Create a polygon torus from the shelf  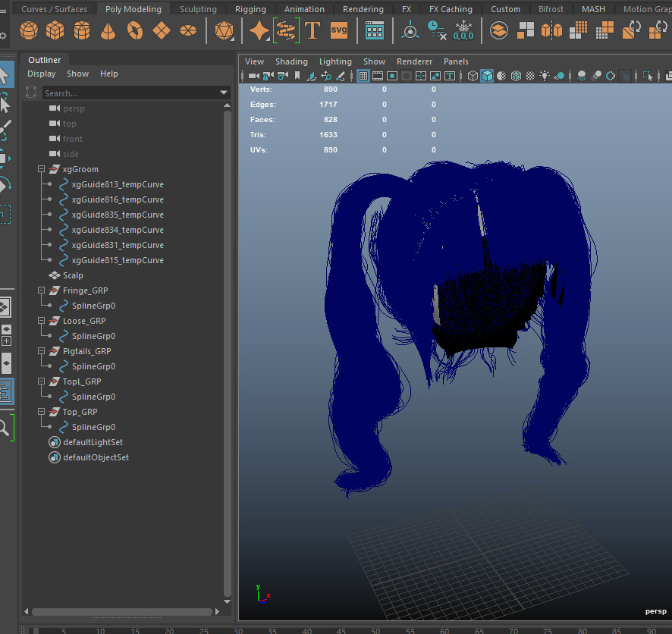tap(134, 30)
